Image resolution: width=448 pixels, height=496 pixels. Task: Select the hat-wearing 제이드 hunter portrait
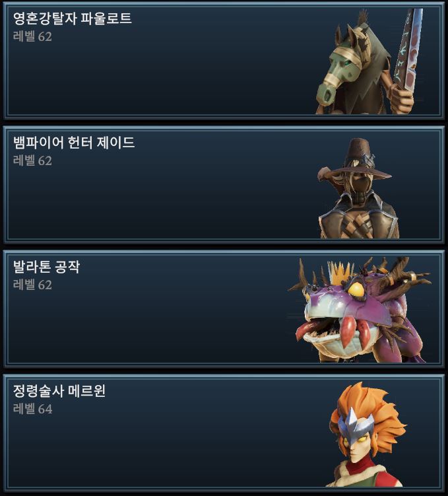pos(357,188)
